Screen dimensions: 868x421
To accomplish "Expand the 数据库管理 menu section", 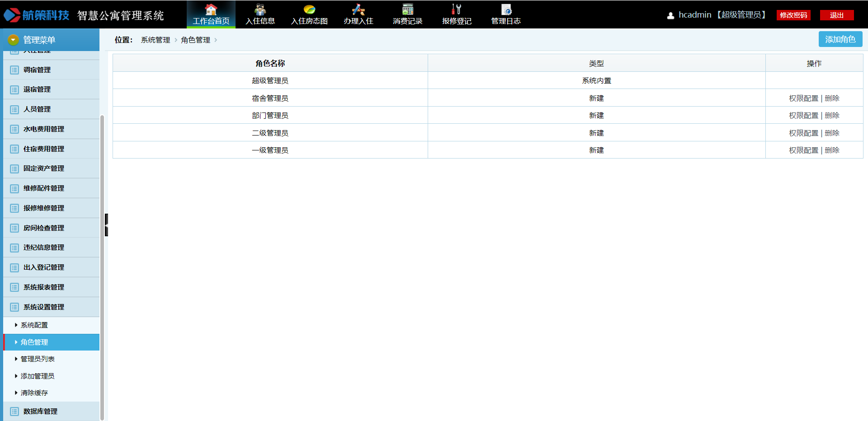I will [40, 412].
